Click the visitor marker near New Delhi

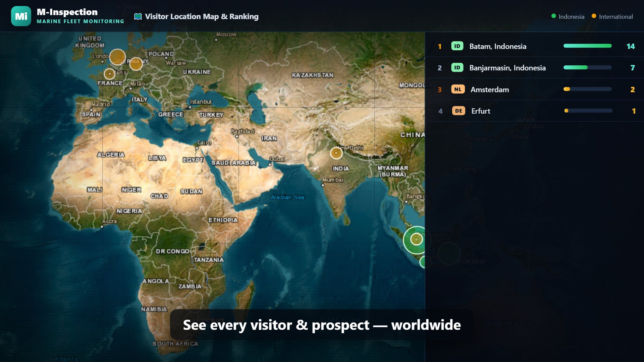tap(336, 153)
